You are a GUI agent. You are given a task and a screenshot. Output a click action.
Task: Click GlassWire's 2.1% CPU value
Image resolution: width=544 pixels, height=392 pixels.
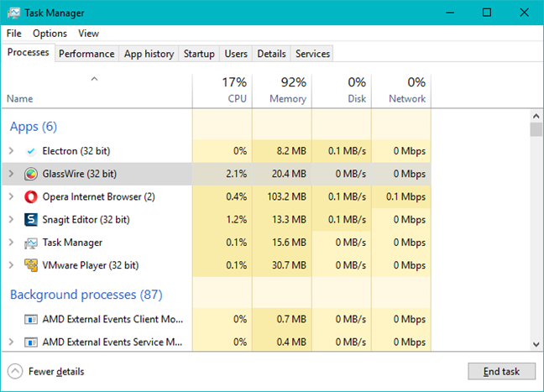[236, 174]
